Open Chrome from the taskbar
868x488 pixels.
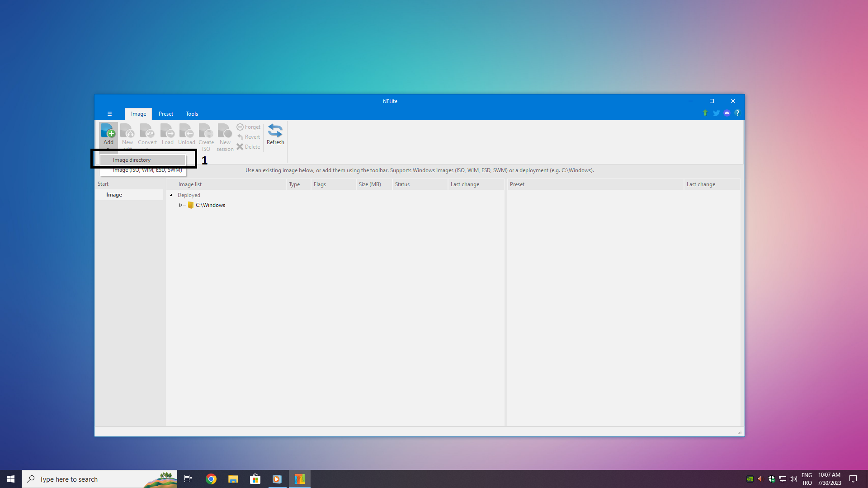[x=211, y=479]
